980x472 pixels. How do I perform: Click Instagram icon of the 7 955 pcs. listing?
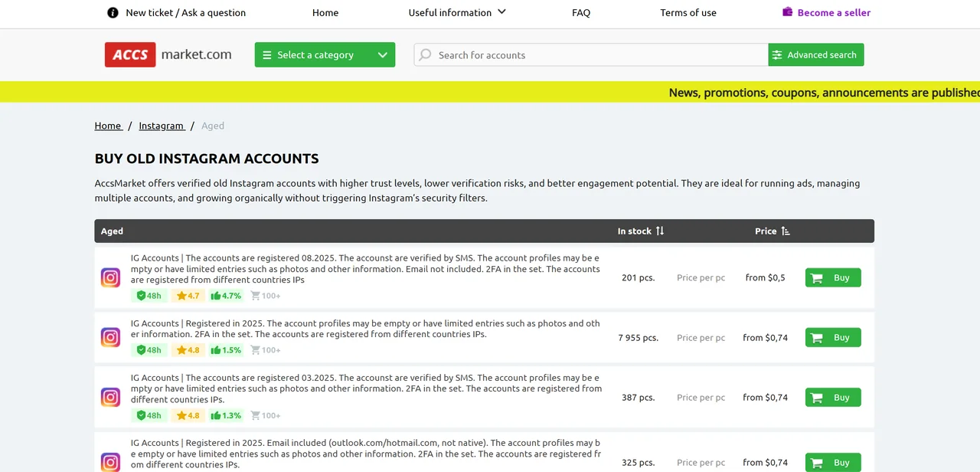point(111,337)
